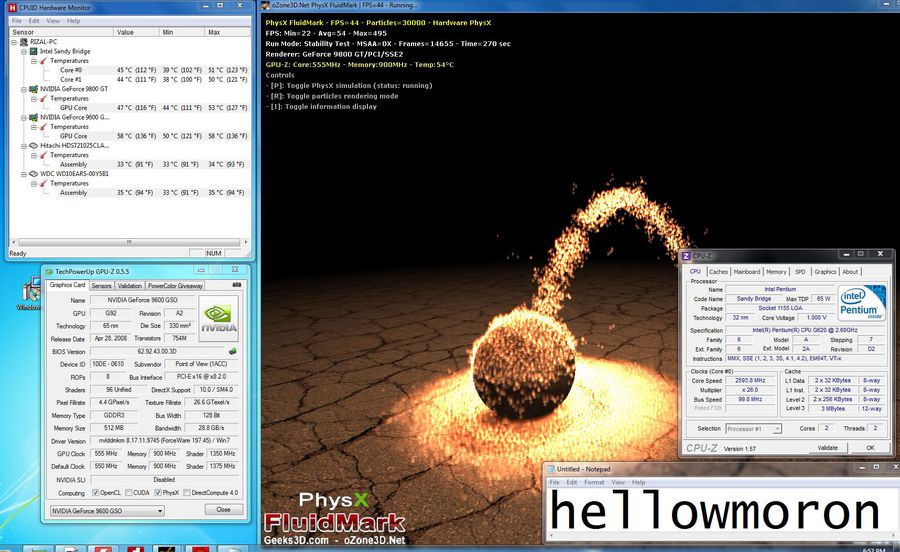Click the Value column header
Screen dimensions: 900x552
point(135,32)
